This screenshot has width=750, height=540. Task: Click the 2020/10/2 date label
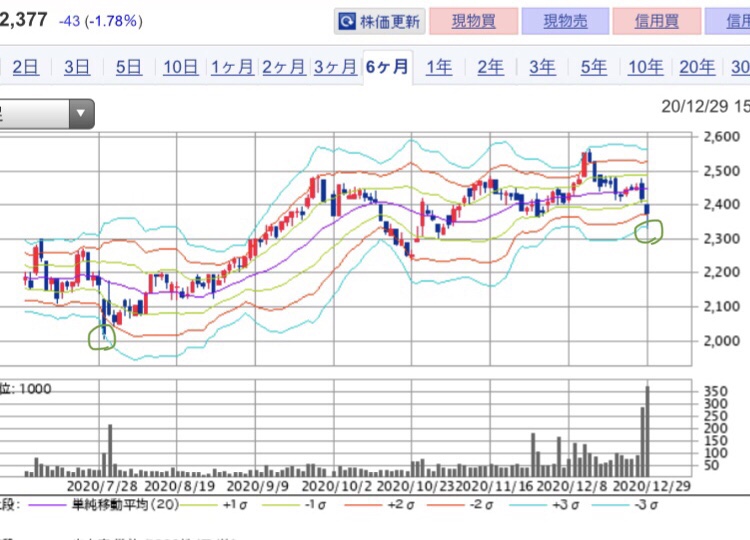[x=337, y=486]
